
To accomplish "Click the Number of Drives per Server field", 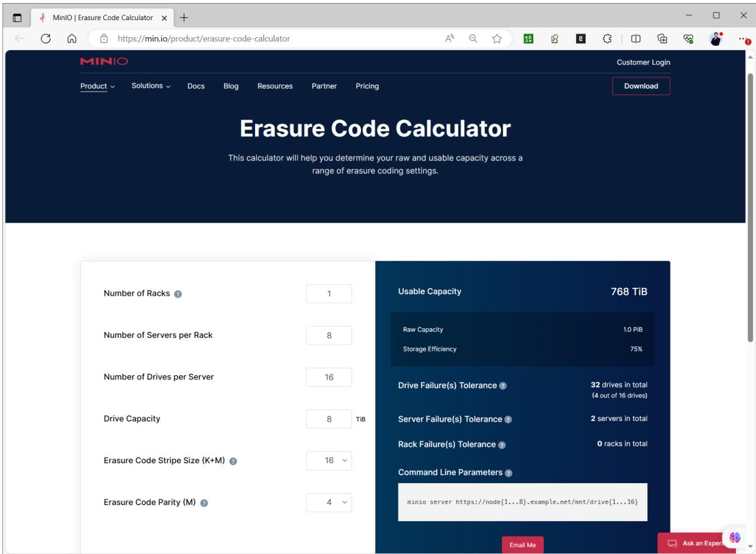I will 329,377.
